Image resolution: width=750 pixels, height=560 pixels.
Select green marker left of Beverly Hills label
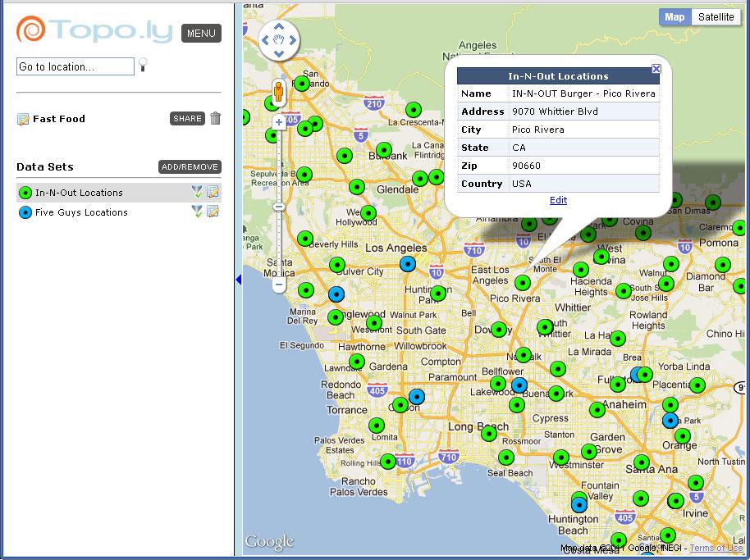305,239
